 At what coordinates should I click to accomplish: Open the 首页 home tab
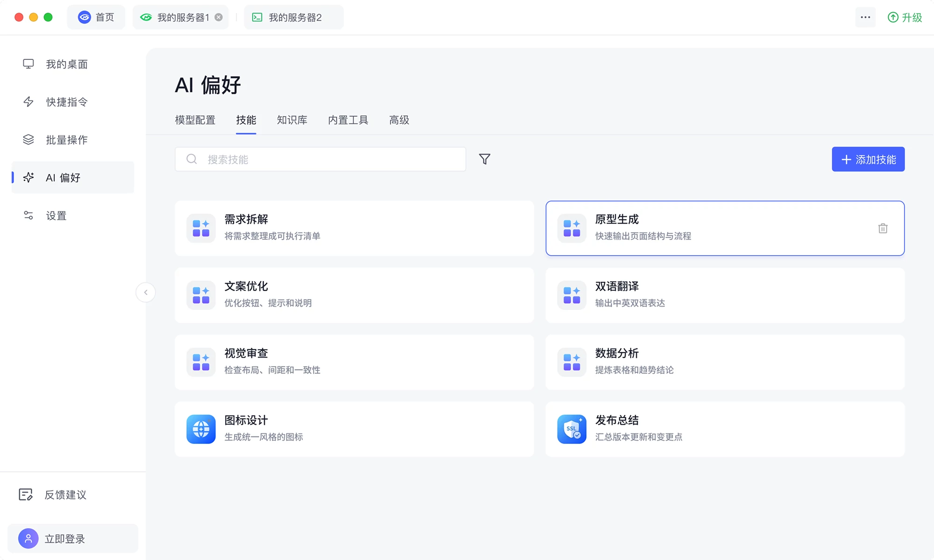[96, 17]
